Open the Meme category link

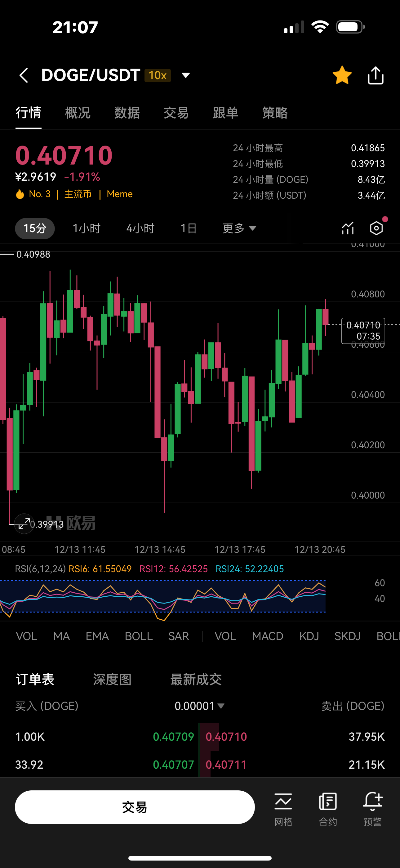[x=119, y=194]
